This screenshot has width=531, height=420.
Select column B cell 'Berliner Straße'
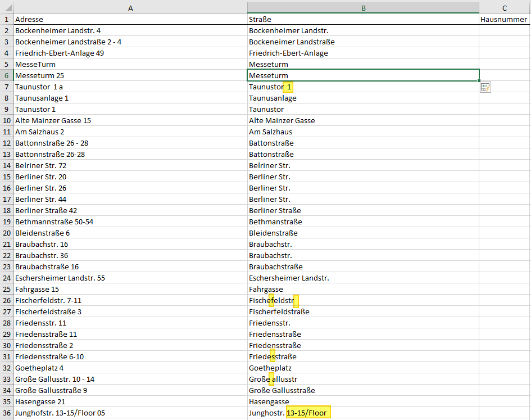point(363,210)
